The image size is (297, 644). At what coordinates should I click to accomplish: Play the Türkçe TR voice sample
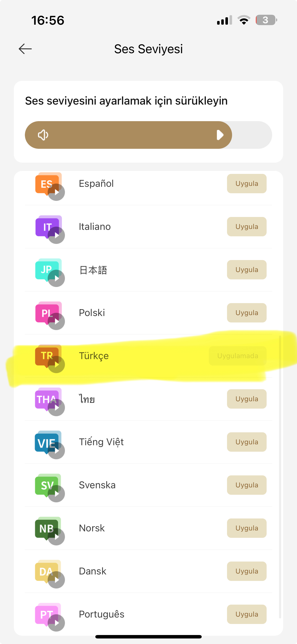[56, 365]
